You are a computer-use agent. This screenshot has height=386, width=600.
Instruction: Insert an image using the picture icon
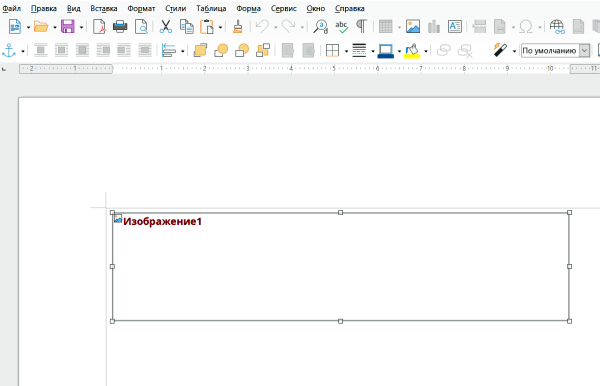click(x=413, y=27)
